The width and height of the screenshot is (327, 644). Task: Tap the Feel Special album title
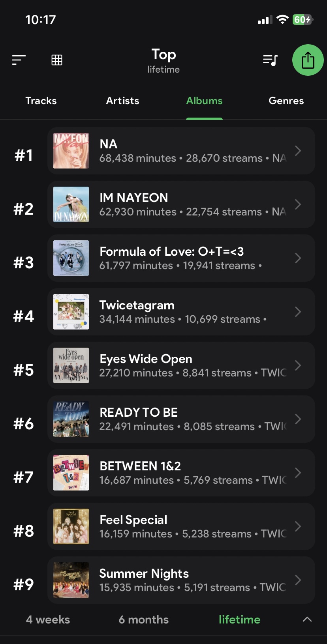[133, 520]
